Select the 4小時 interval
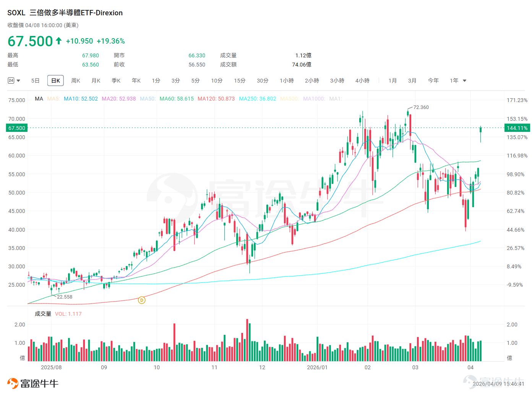532x396 pixels. (362, 81)
